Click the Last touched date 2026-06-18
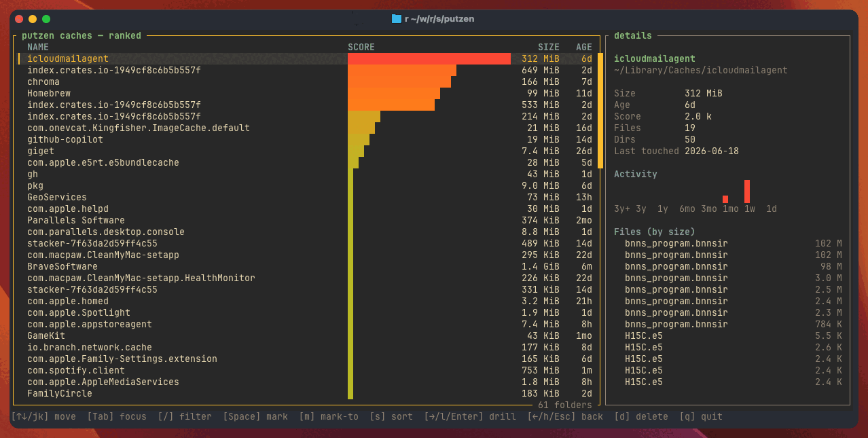The image size is (868, 438). (x=712, y=151)
